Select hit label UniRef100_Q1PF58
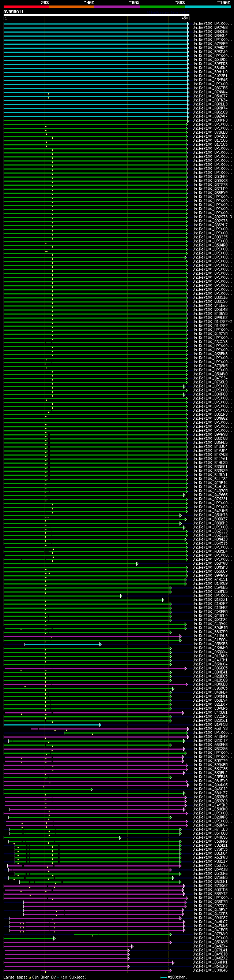 210,725
